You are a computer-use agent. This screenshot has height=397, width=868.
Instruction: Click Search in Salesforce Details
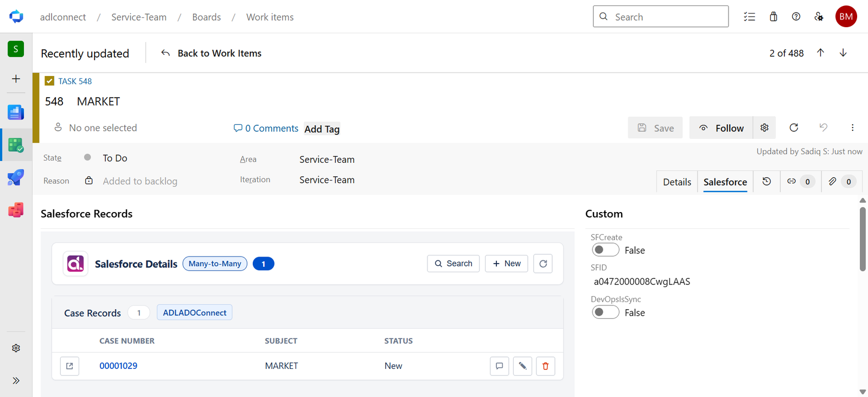coord(454,264)
